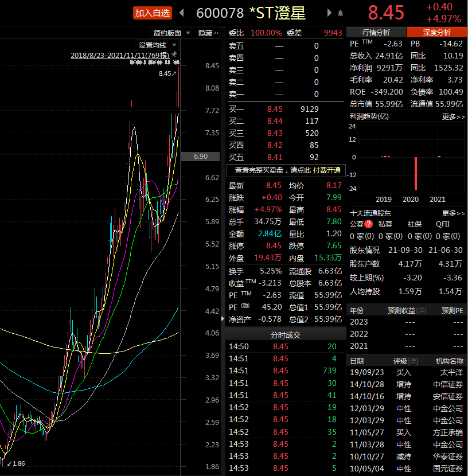Open date range 2018/8/23-2021/11/11(769根) link
468x476 pixels.
coord(120,55)
